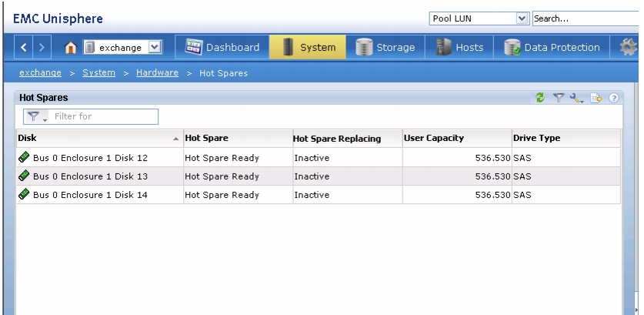
Task: Click capacity 536.530 in Disk 12 row
Action: coord(493,158)
